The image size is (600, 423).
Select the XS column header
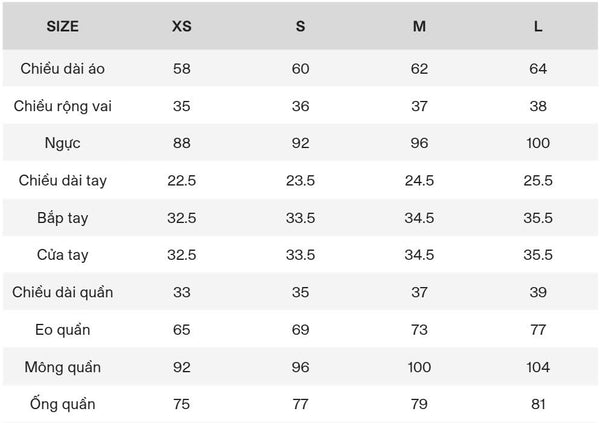tap(182, 26)
